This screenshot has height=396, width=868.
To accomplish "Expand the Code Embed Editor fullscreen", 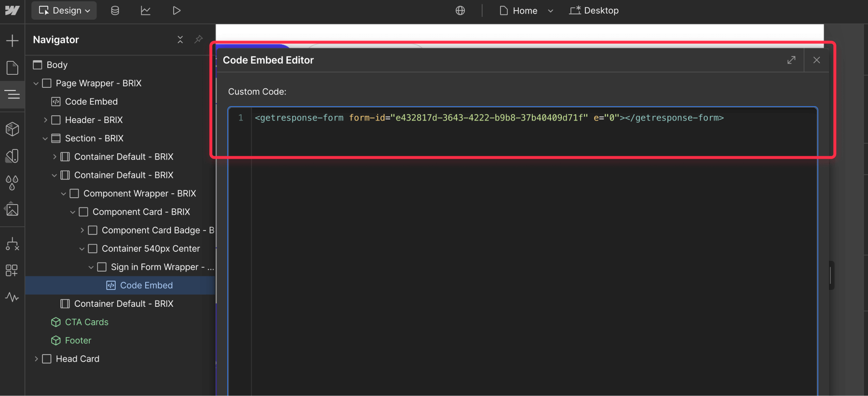I will tap(791, 60).
